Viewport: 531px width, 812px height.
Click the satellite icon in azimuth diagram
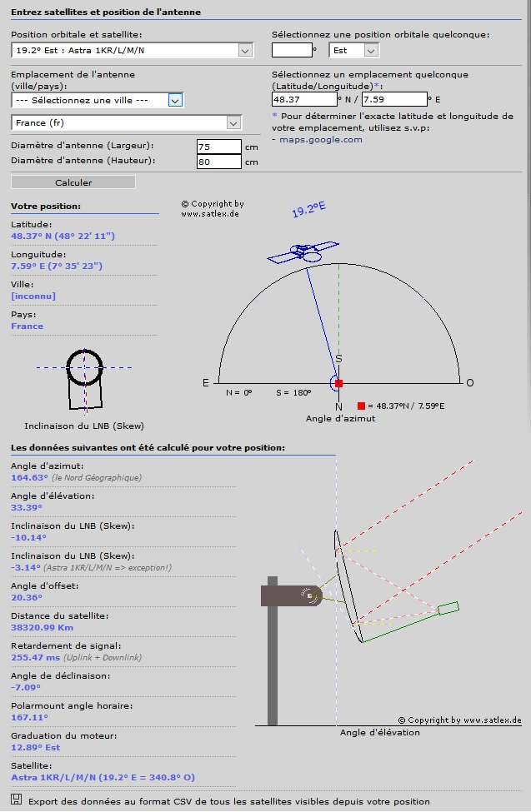pos(303,252)
